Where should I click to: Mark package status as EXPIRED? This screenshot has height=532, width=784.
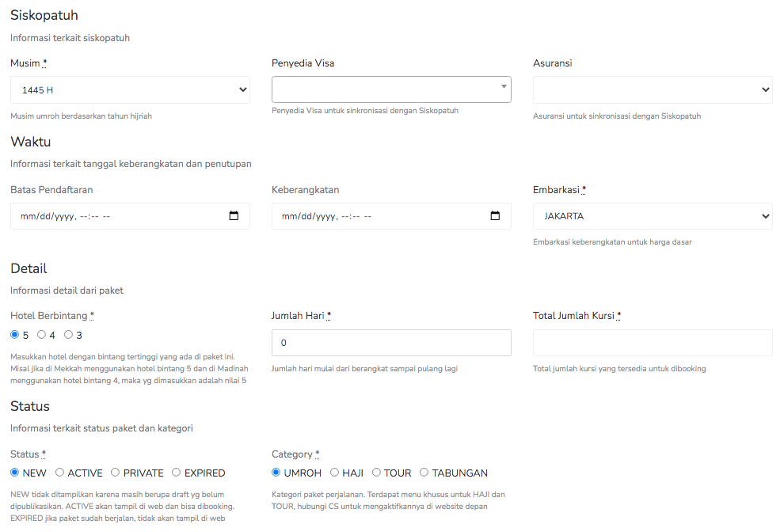177,473
